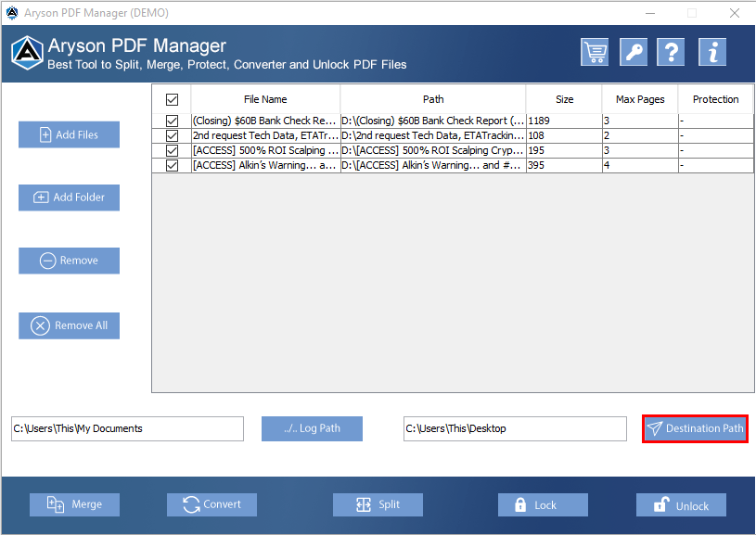The height and width of the screenshot is (535, 756).
Task: Toggle the select-all checkbox in table header
Action: (x=172, y=99)
